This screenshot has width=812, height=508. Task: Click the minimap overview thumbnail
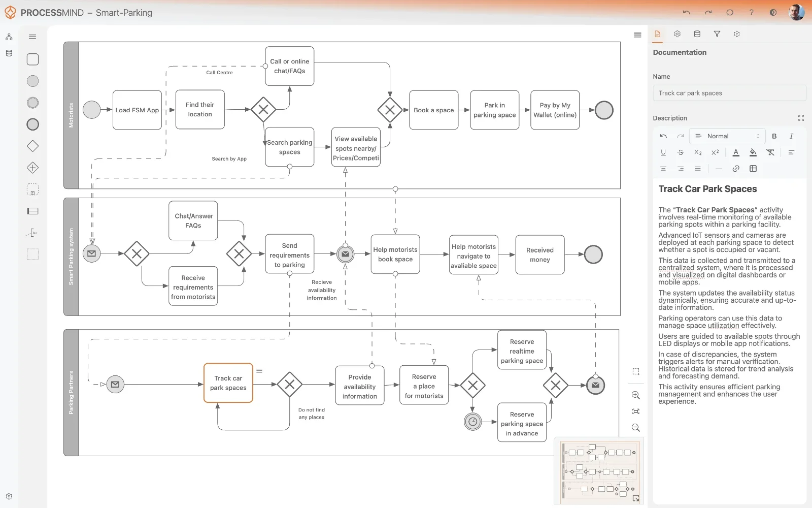(599, 470)
